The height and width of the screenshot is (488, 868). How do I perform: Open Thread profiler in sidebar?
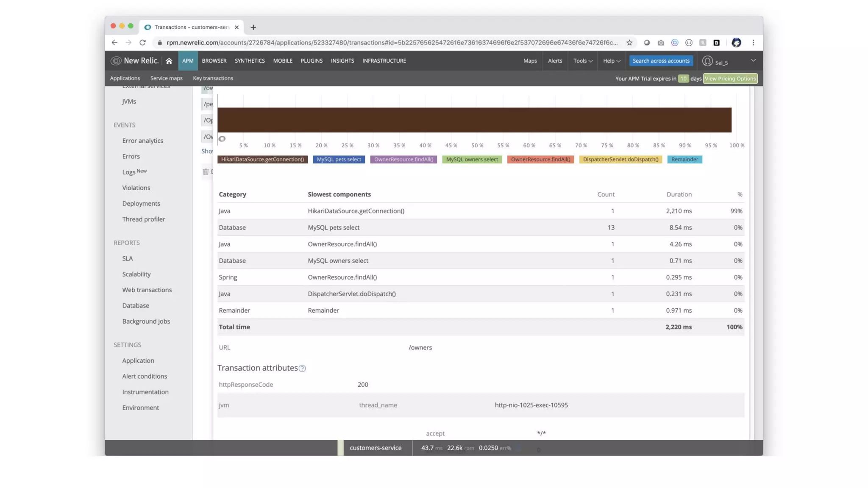(x=144, y=219)
